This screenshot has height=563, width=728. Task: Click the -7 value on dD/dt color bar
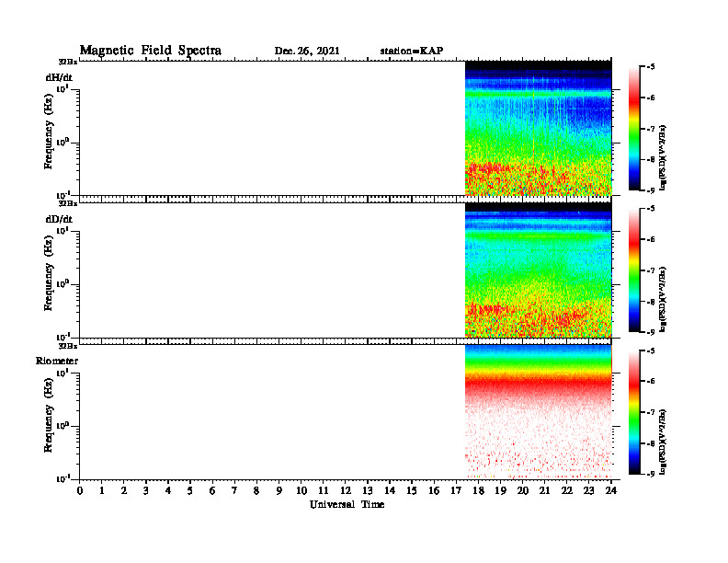coord(651,270)
